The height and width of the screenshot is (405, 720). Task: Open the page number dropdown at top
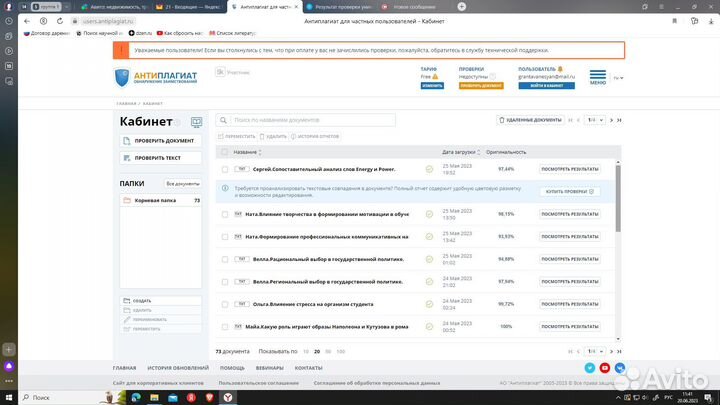coord(592,120)
